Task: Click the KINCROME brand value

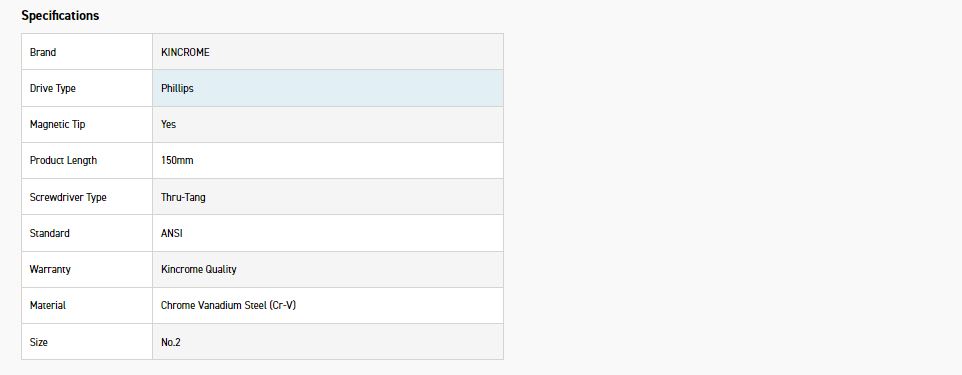Action: pyautogui.click(x=185, y=52)
